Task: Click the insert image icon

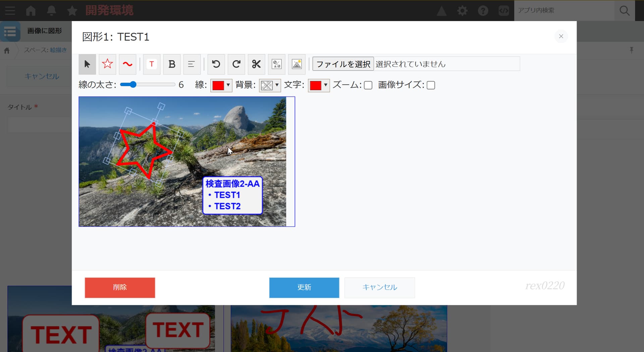Action: pyautogui.click(x=297, y=64)
